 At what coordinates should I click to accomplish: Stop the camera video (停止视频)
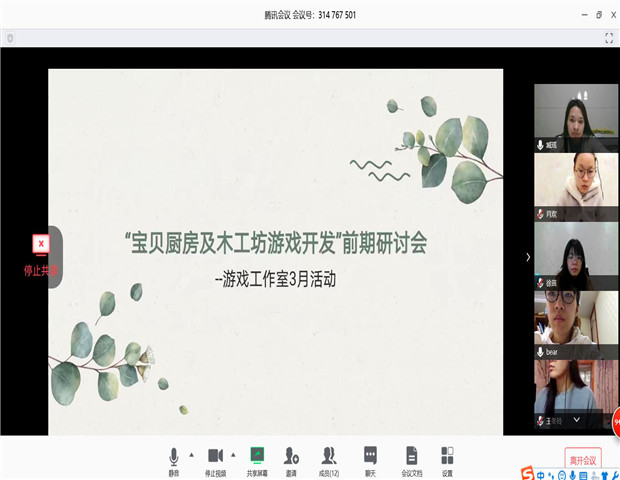214,458
